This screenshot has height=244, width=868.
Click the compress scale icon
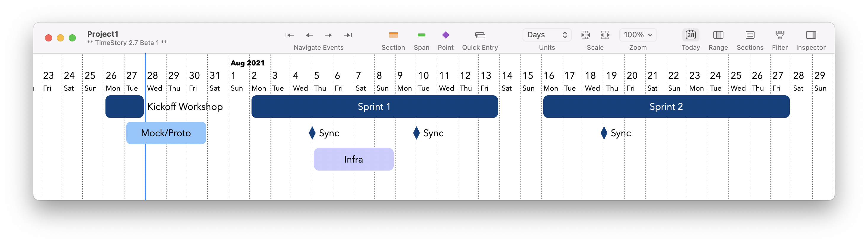coord(585,35)
